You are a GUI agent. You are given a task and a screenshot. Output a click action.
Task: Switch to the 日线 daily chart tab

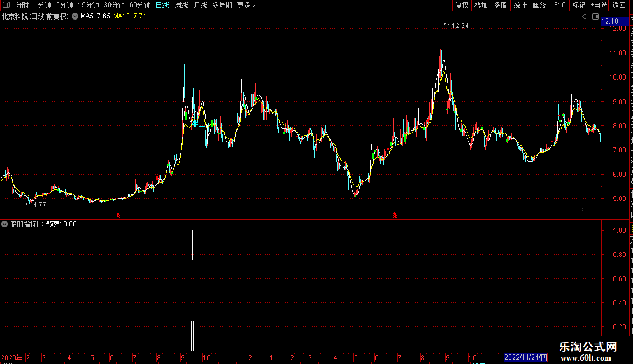point(162,5)
